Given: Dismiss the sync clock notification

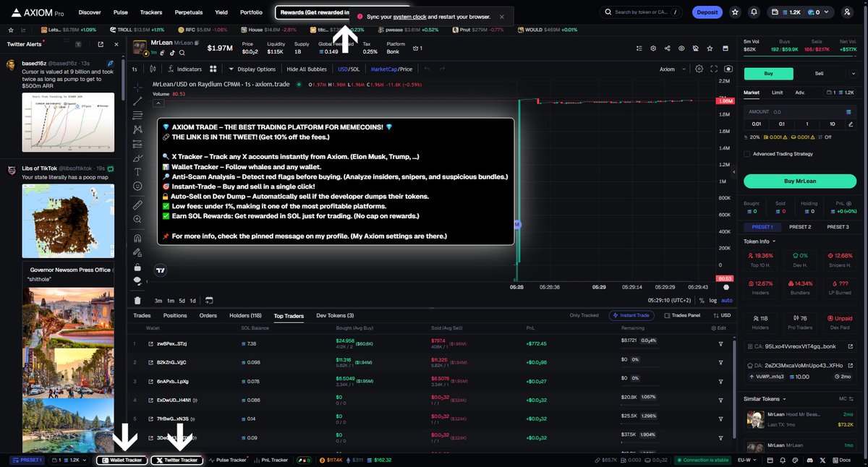Looking at the screenshot, I should click(x=502, y=17).
